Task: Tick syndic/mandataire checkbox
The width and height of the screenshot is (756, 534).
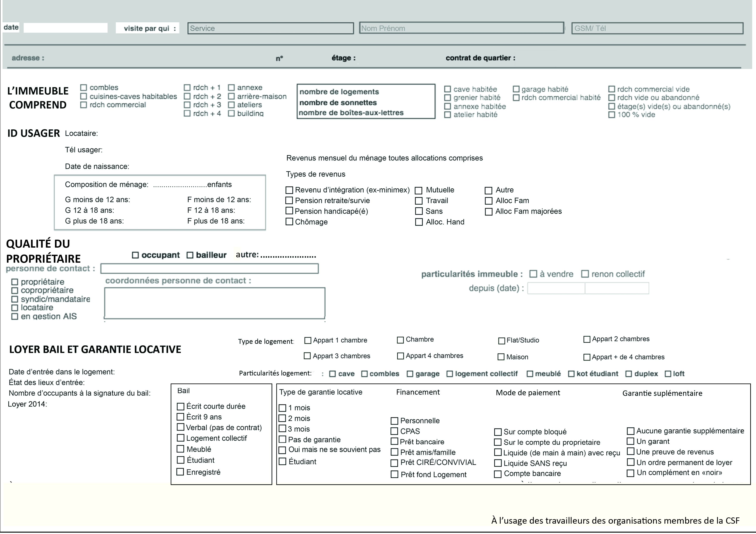Action: click(14, 300)
